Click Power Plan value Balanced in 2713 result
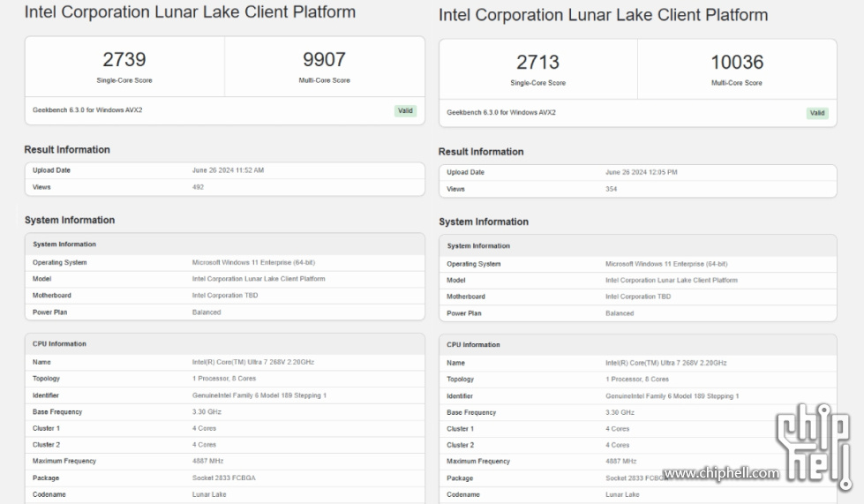The image size is (864, 504). coord(620,313)
